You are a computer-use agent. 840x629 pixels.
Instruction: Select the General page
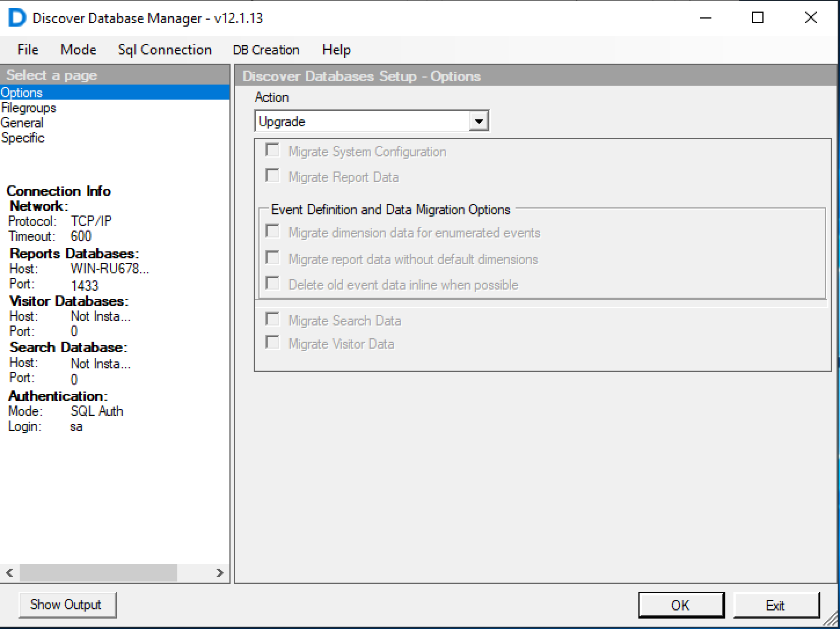click(22, 123)
